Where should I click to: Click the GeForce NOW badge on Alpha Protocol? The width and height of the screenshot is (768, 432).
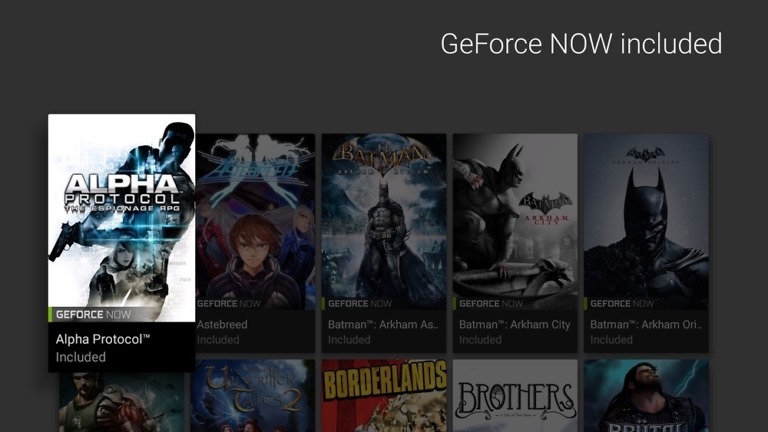pos(92,314)
